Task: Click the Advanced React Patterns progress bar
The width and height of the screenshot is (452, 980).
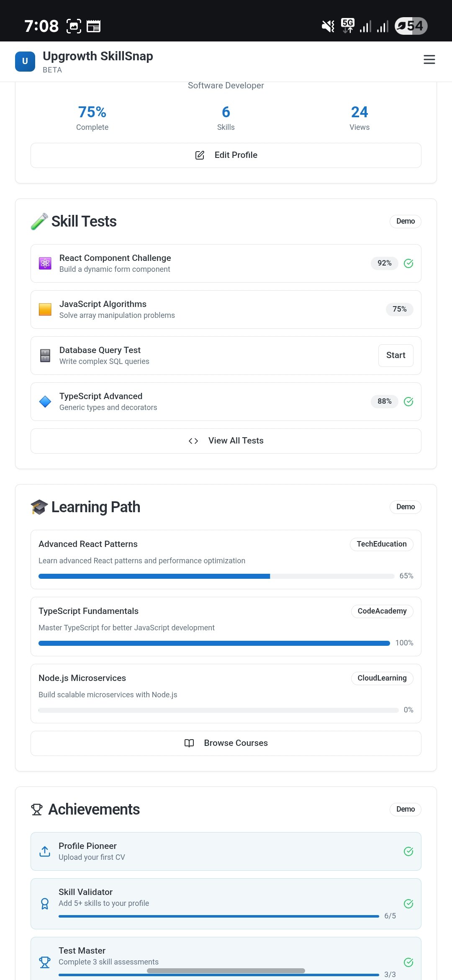Action: point(216,576)
